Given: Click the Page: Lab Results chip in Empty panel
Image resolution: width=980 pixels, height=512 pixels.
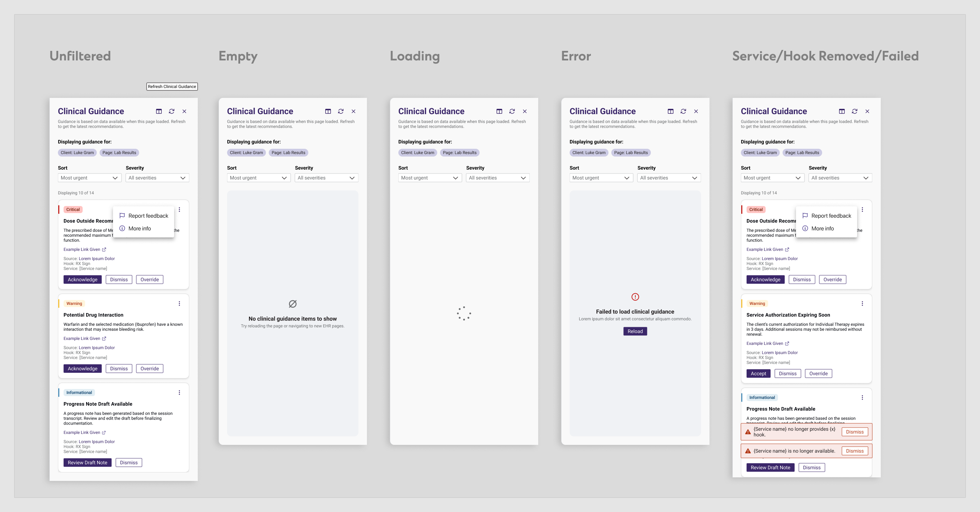Looking at the screenshot, I should pyautogui.click(x=289, y=153).
